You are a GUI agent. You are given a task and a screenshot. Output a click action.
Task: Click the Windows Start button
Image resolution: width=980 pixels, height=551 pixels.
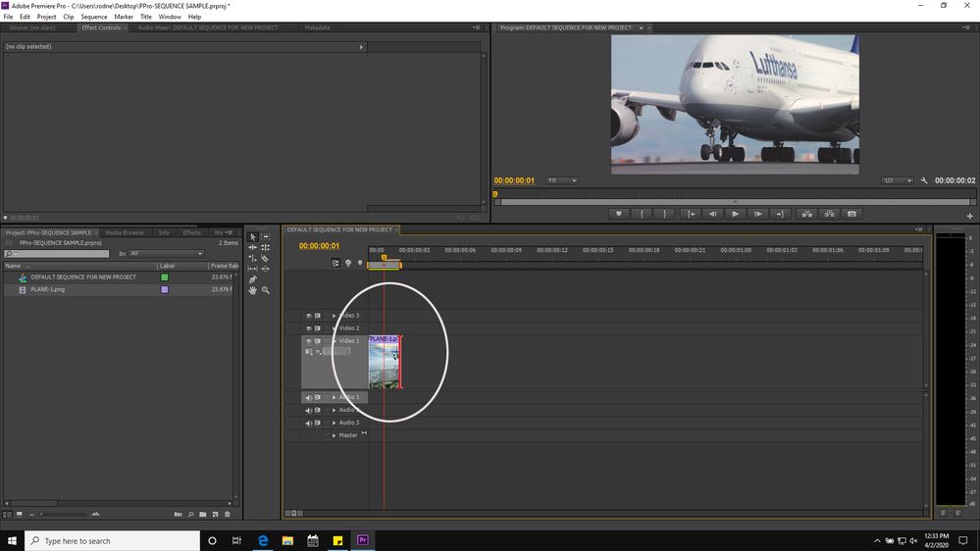point(12,540)
